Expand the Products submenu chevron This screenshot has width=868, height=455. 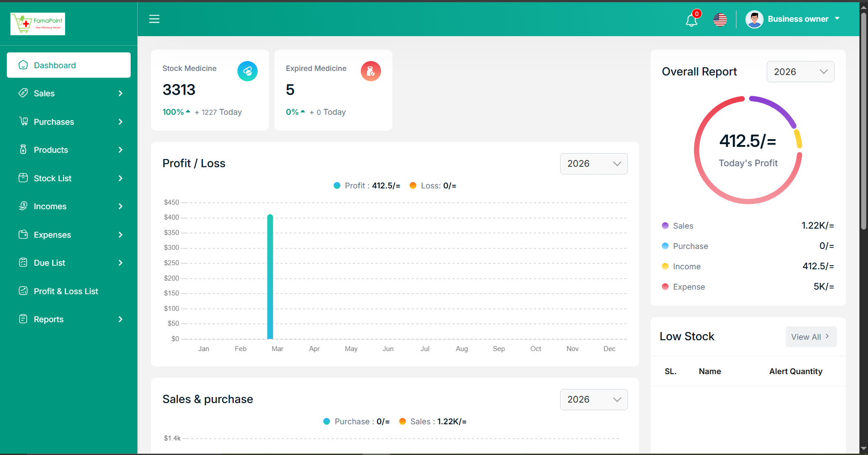coord(120,150)
